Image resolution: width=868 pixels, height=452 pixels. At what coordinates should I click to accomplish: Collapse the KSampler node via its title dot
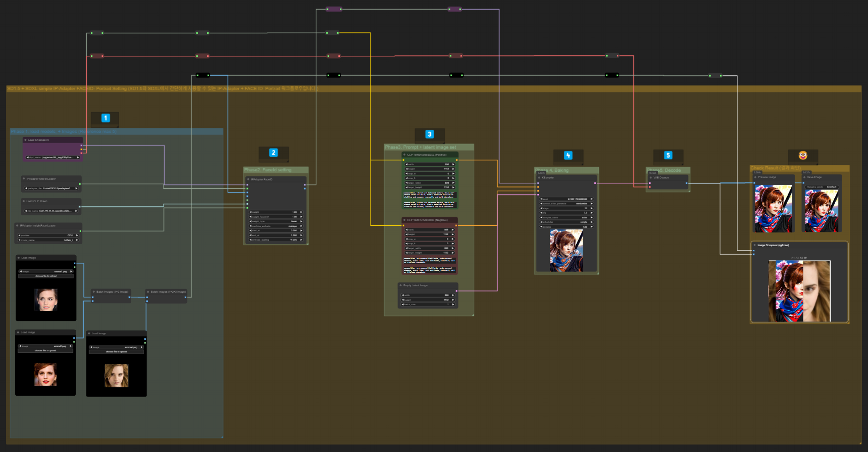point(539,177)
